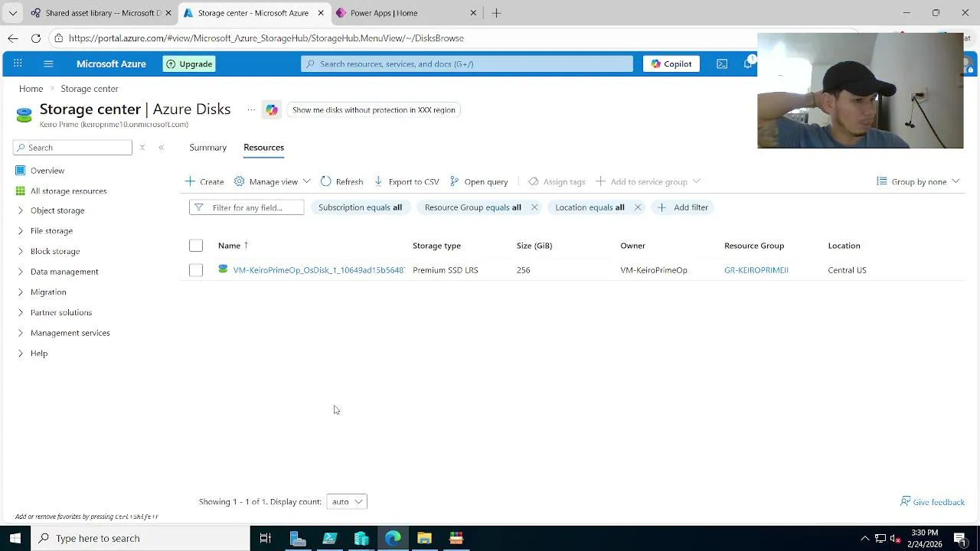The width and height of the screenshot is (980, 551).
Task: Select All storage resources in sidebar
Action: coord(68,191)
